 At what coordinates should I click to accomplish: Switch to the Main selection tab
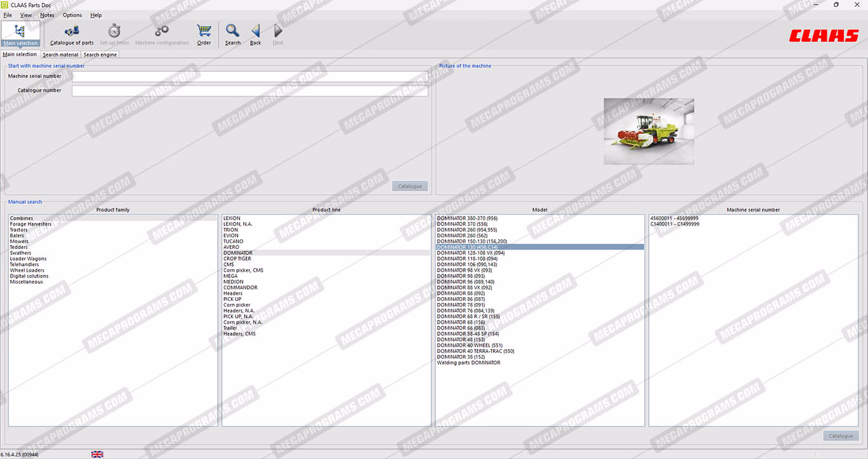[20, 55]
